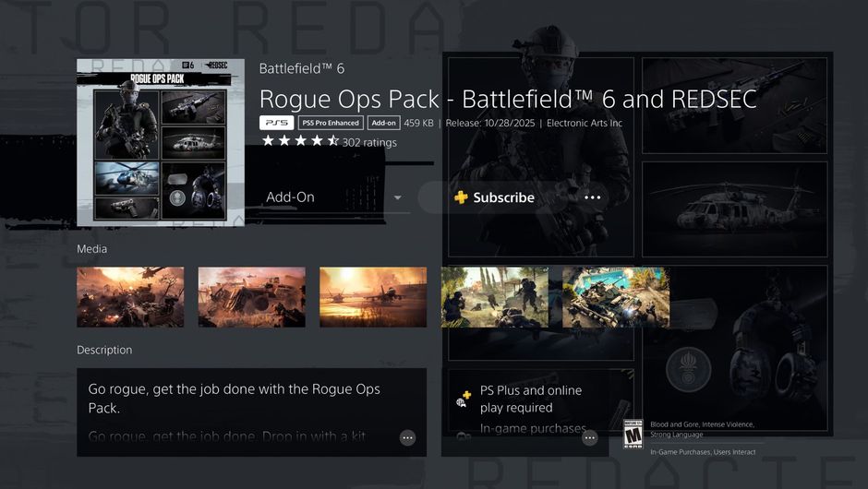Image resolution: width=868 pixels, height=489 pixels.
Task: Open the three-dot more options menu beside Subscribe
Action: click(x=592, y=197)
